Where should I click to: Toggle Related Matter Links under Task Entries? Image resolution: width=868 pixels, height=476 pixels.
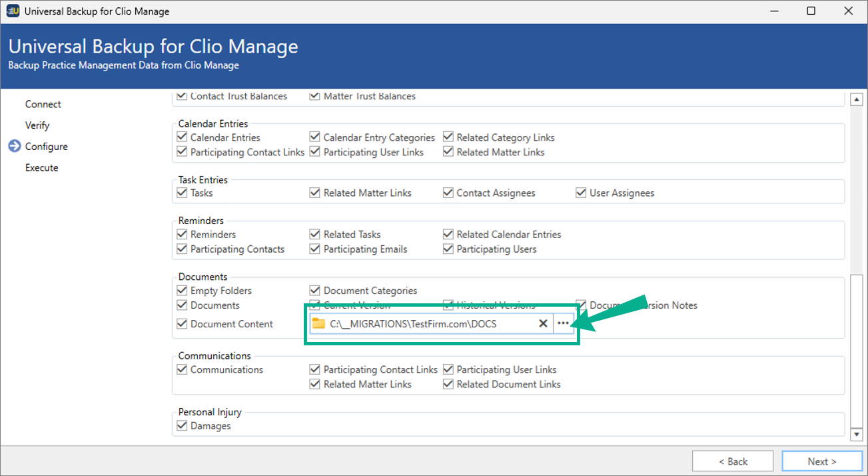point(315,193)
